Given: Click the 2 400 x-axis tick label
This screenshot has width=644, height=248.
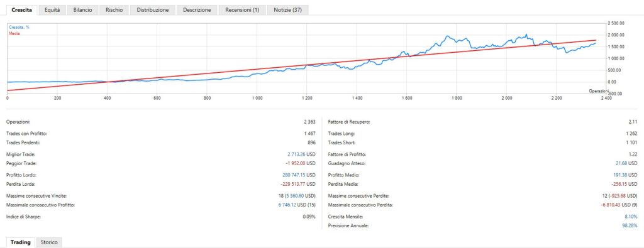Looking at the screenshot, I should [x=606, y=99].
